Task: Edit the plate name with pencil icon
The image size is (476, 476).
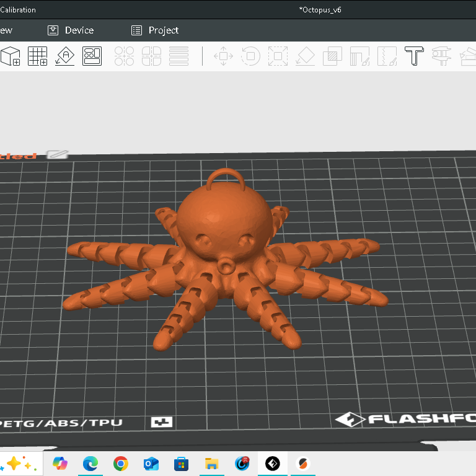Action: (58, 154)
